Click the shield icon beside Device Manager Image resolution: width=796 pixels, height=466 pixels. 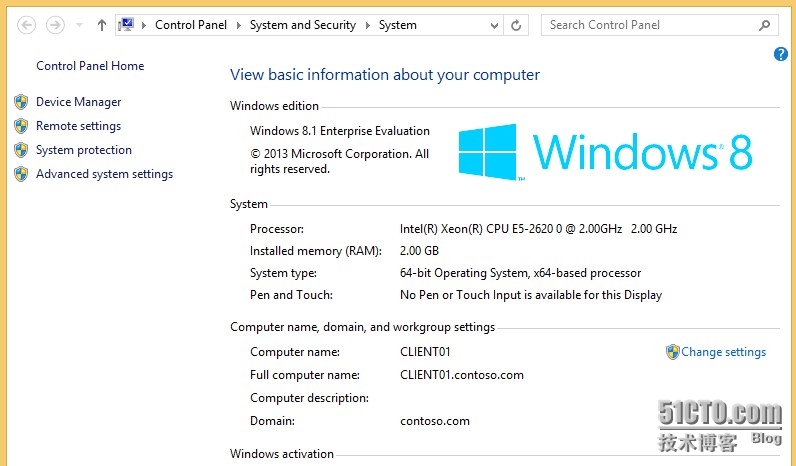[x=21, y=102]
